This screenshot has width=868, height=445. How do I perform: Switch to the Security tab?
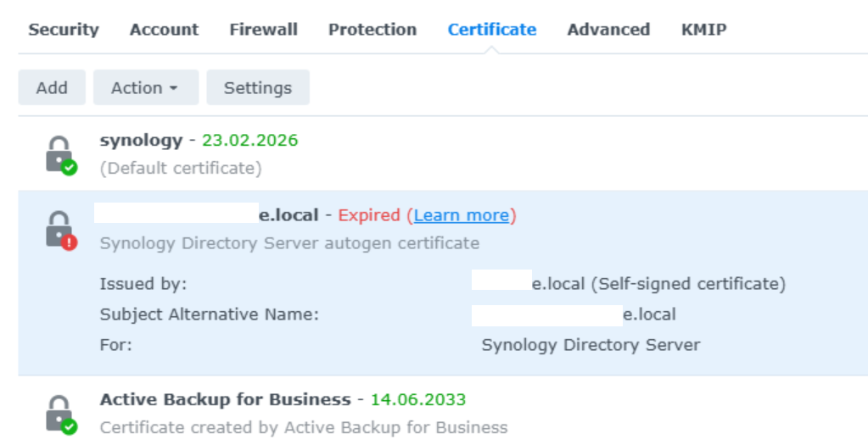(64, 30)
